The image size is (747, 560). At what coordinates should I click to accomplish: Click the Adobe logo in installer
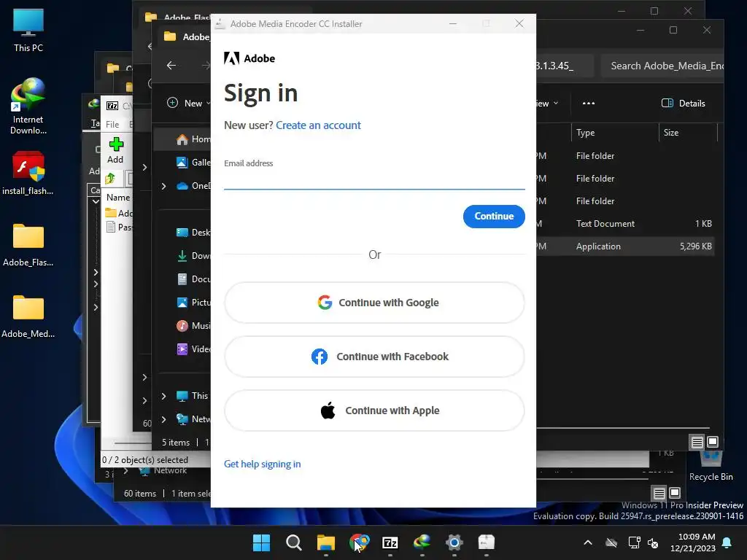[249, 58]
